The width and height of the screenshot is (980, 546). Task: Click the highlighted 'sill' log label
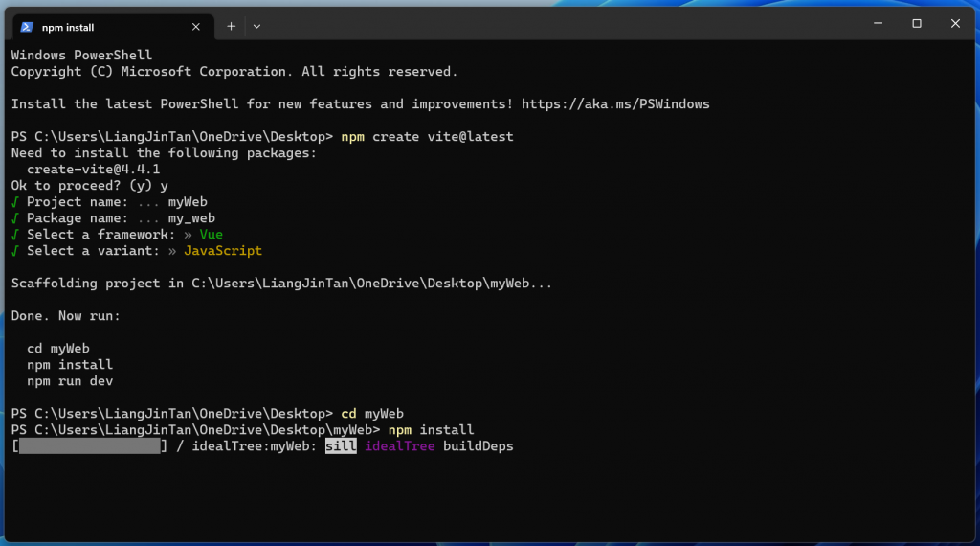pos(341,446)
